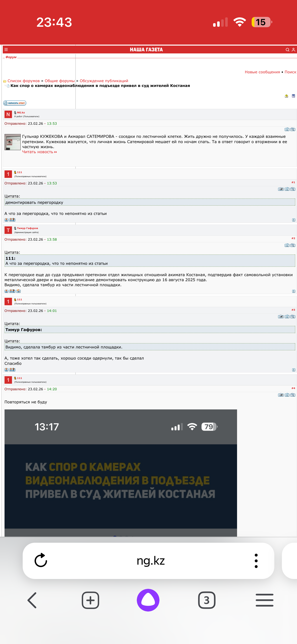
Task: Open browser three-dot options menu
Action: pos(256,561)
